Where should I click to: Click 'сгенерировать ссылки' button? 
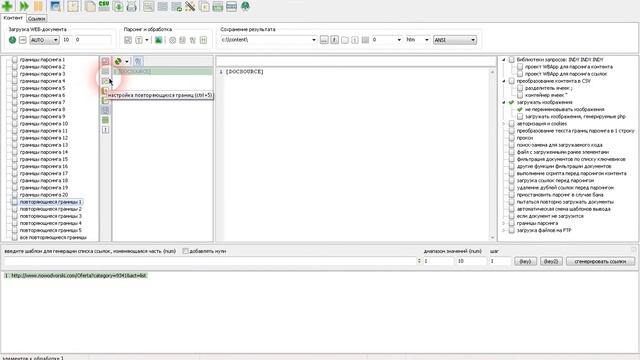(x=600, y=261)
